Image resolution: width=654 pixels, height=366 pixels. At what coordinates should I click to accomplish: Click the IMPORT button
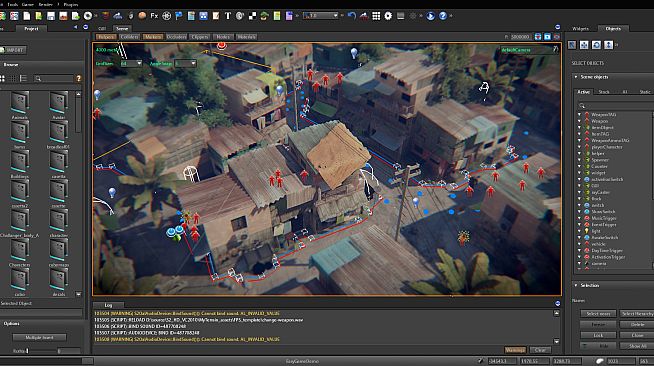13,50
